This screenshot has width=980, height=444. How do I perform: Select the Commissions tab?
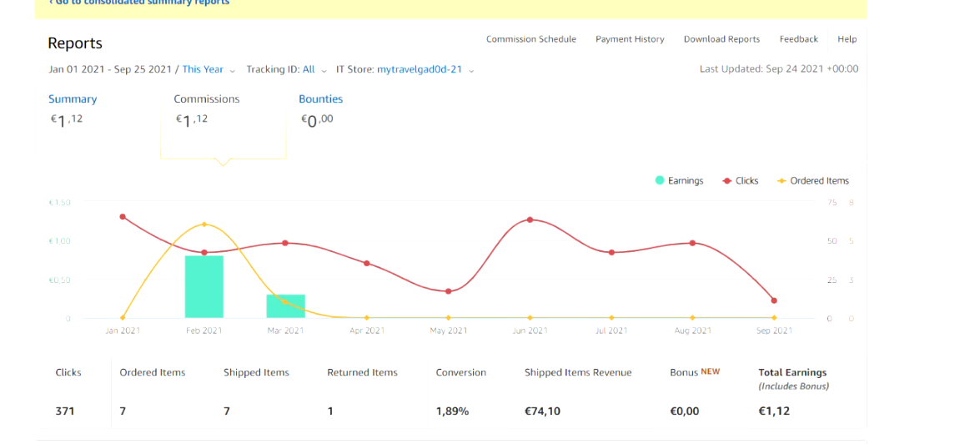[x=206, y=98]
